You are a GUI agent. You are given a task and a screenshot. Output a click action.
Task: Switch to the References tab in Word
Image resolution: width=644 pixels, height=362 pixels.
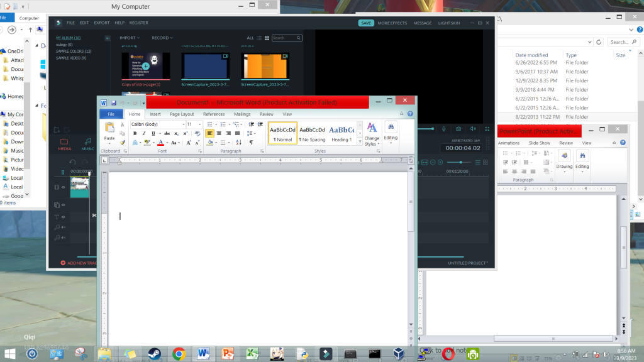click(214, 114)
